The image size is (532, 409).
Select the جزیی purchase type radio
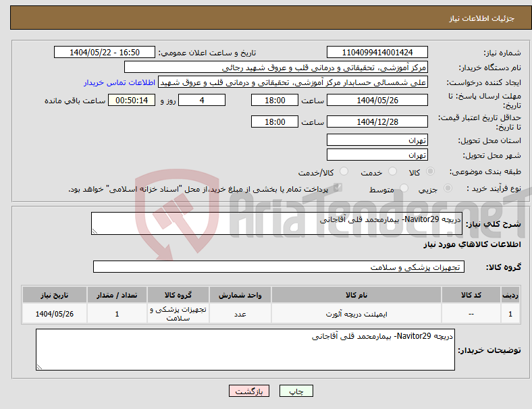448,188
